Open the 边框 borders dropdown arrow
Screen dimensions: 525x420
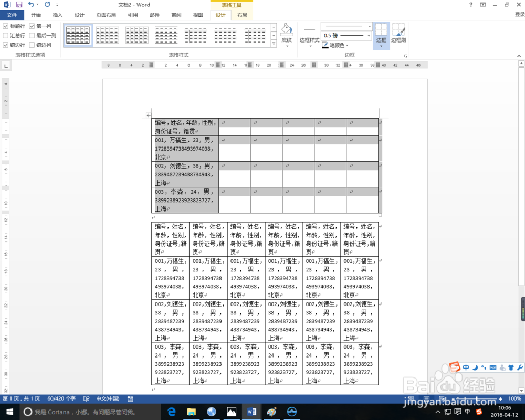point(381,46)
